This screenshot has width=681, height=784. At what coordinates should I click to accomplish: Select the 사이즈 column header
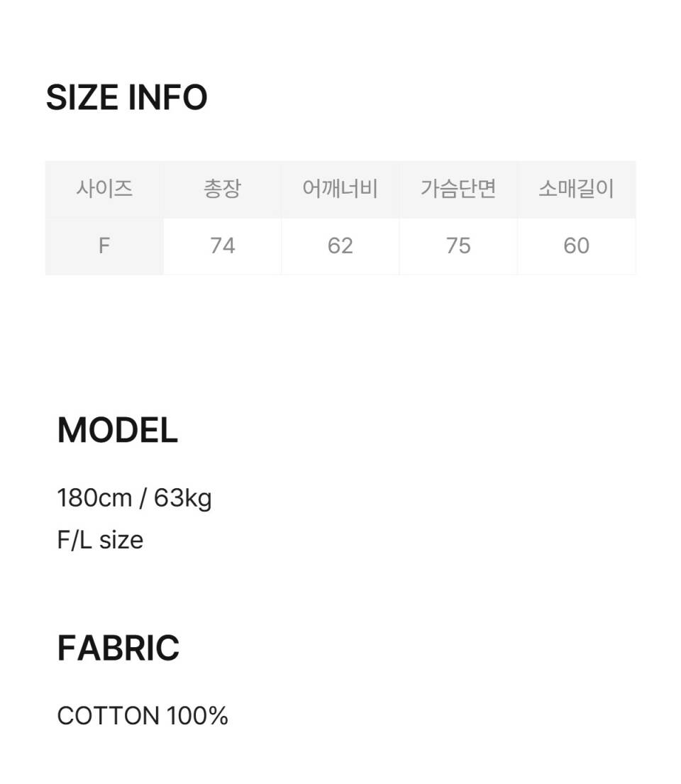click(x=104, y=189)
